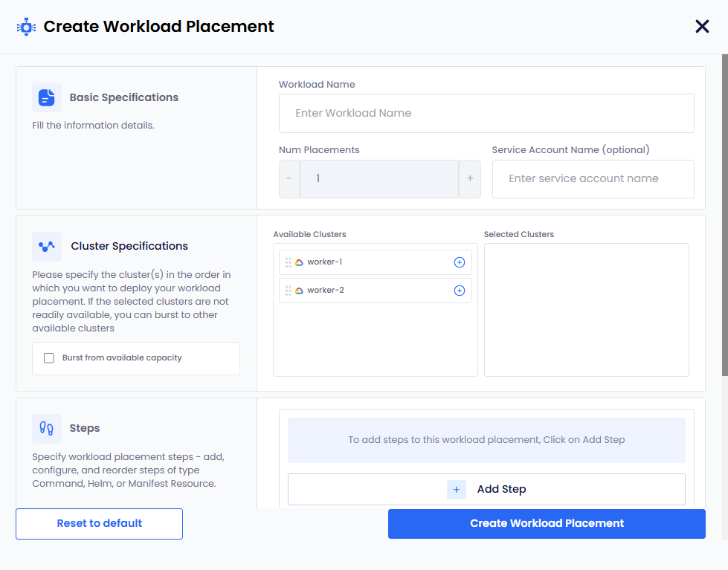Screen dimensions: 728x570
Task: Click the Google Cloud icon on worker-1
Action: (x=299, y=262)
